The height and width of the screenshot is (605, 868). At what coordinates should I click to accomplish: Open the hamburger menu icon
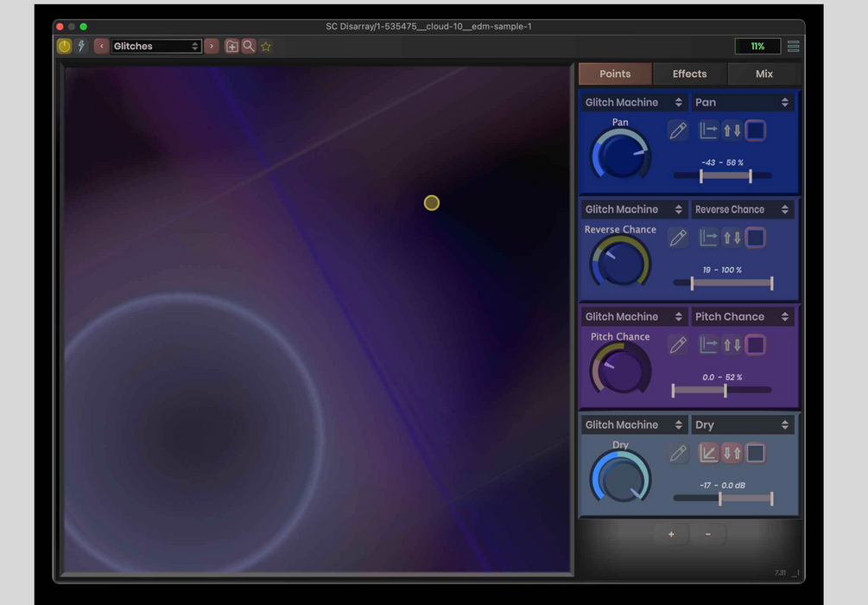793,46
